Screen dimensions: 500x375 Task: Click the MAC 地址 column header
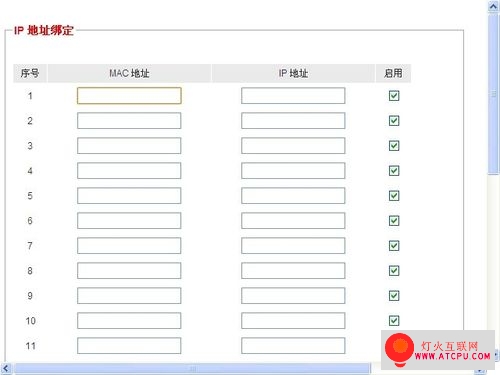pos(129,73)
